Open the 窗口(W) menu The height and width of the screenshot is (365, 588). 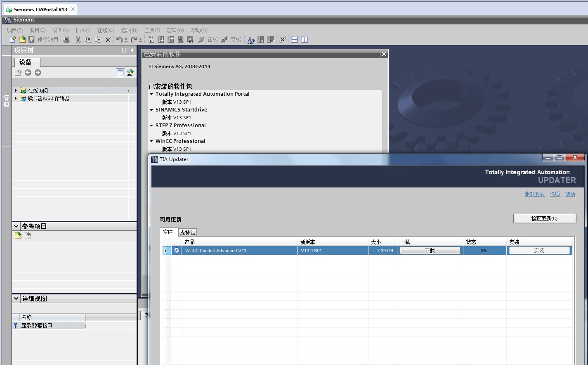(x=175, y=30)
